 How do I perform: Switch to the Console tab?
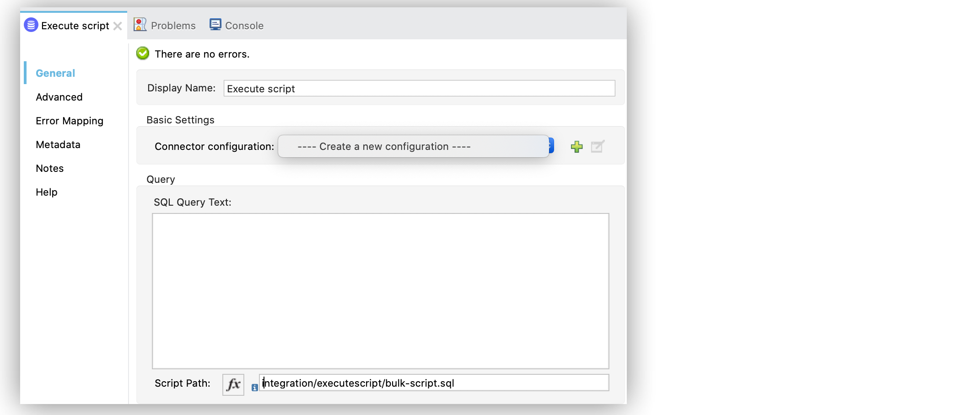coord(236,25)
